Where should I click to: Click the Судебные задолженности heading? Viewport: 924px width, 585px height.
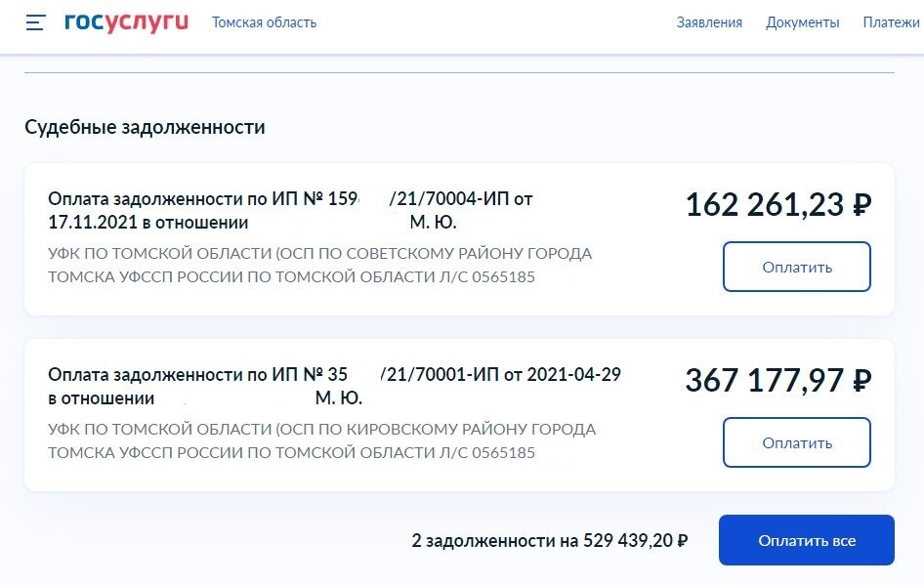145,127
